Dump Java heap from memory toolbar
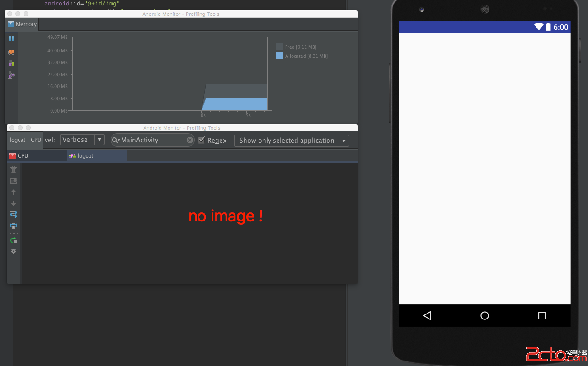The image size is (588, 366). click(11, 64)
